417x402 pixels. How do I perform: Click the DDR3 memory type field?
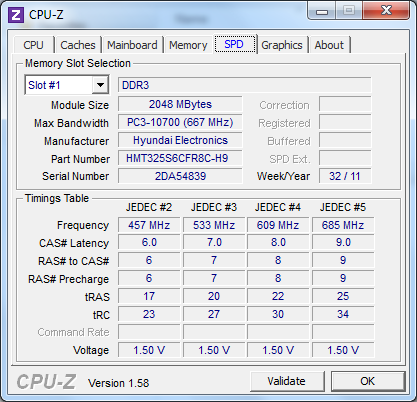(x=244, y=85)
